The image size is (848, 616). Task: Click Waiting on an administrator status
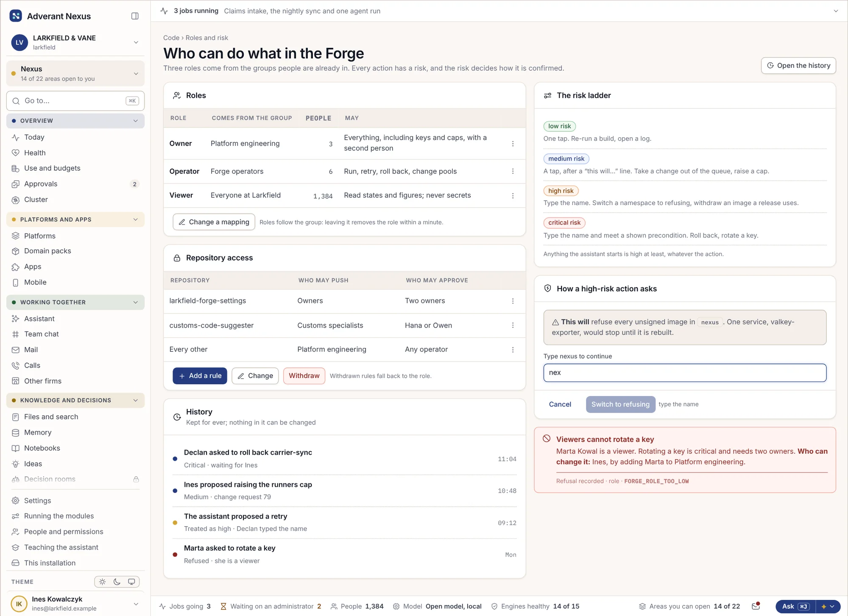click(271, 606)
